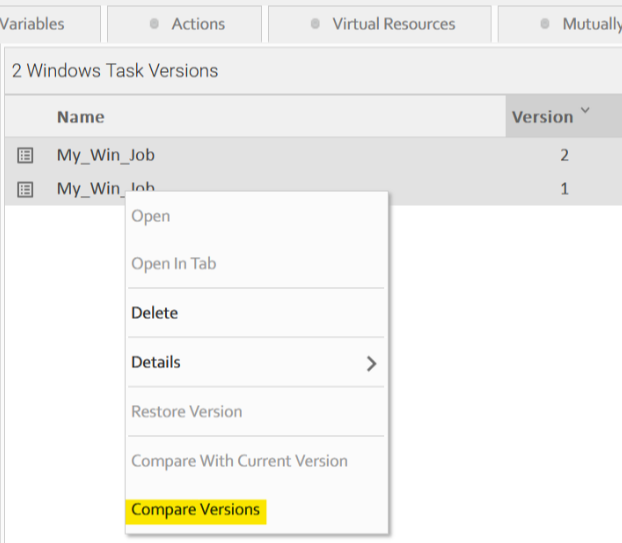Click version number 1 cell
Screen dimensions: 622x543
pyautogui.click(x=564, y=188)
